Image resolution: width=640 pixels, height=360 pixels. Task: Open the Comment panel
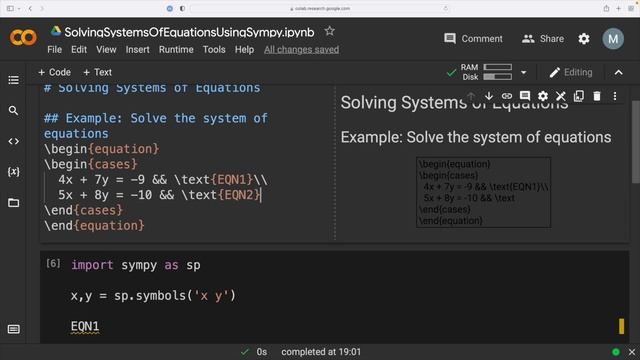[473, 39]
